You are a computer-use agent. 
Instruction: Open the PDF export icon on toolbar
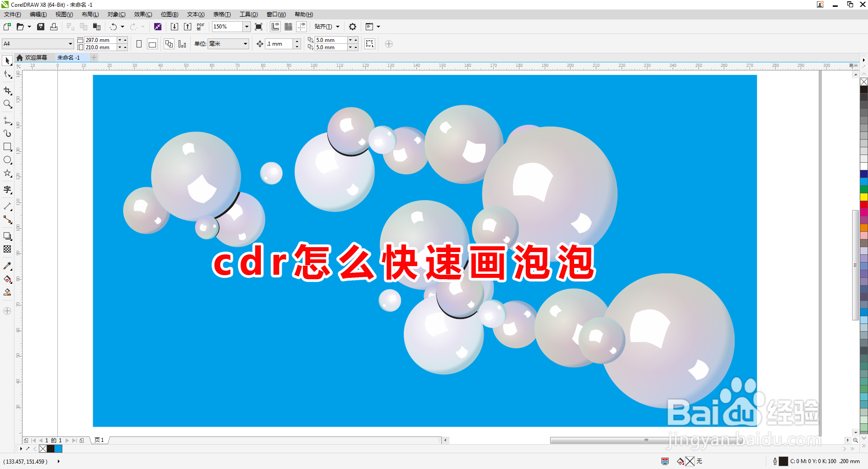[200, 27]
